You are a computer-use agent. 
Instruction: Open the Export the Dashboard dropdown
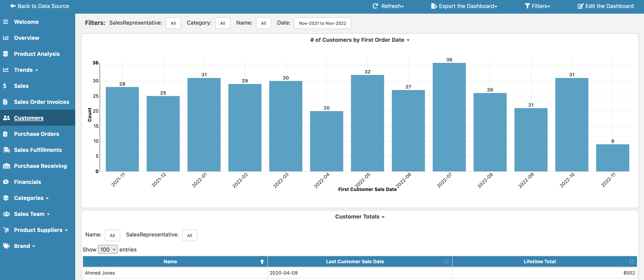(464, 6)
